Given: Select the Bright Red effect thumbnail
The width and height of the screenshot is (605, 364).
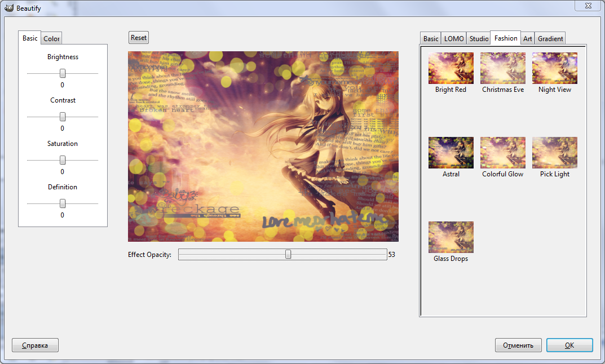Looking at the screenshot, I should click(x=451, y=68).
